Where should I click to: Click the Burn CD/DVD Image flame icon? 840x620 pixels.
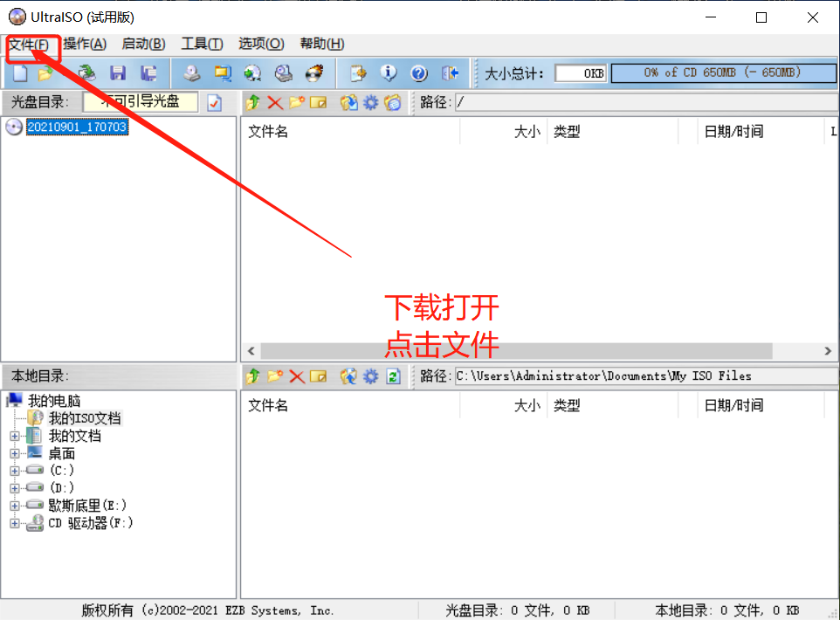pyautogui.click(x=314, y=72)
